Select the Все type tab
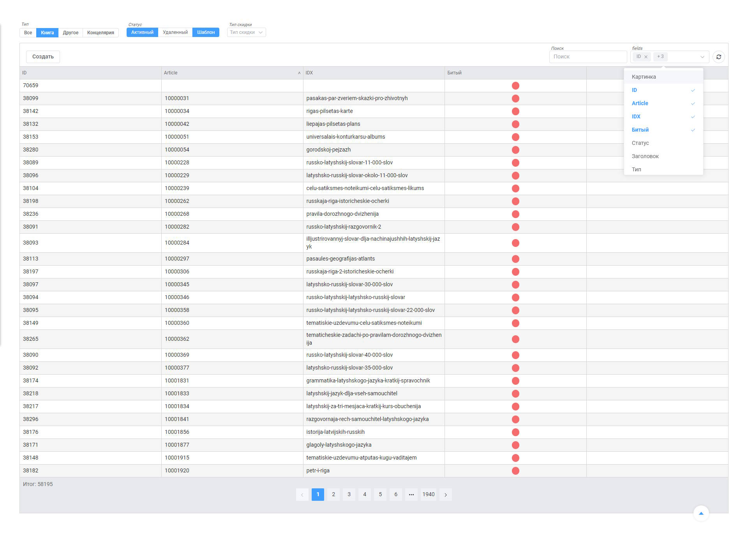The image size is (748, 560). tap(27, 33)
